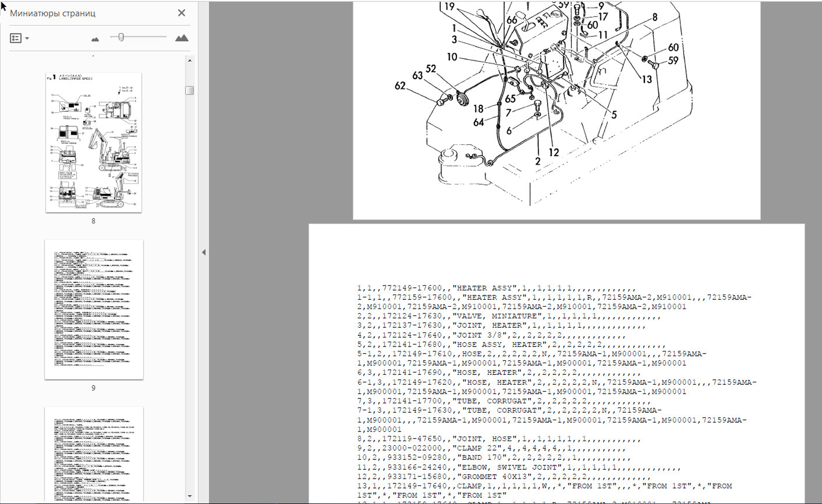Screen dimensions: 822x504
Task: Click the right end of thumbnail size slider track
Action: (165, 37)
